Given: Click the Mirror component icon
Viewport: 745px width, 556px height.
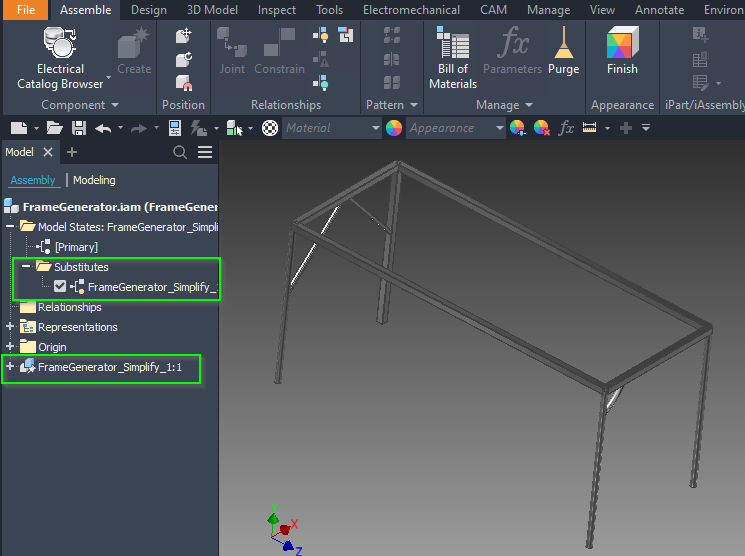Looking at the screenshot, I should coord(392,59).
